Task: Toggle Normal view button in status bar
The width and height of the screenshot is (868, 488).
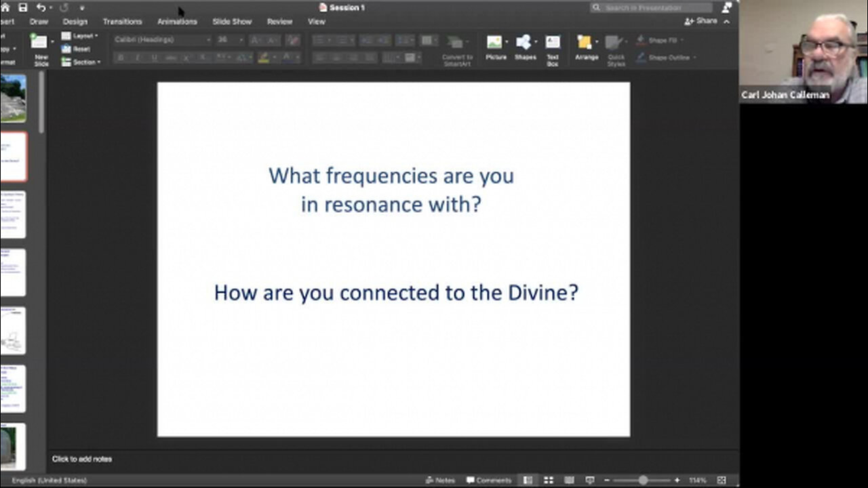Action: click(528, 480)
